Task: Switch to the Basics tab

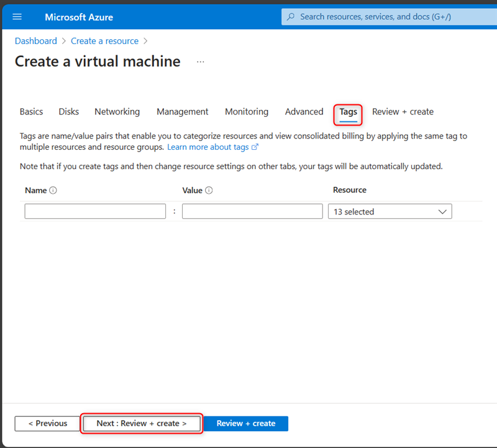Action: 31,112
